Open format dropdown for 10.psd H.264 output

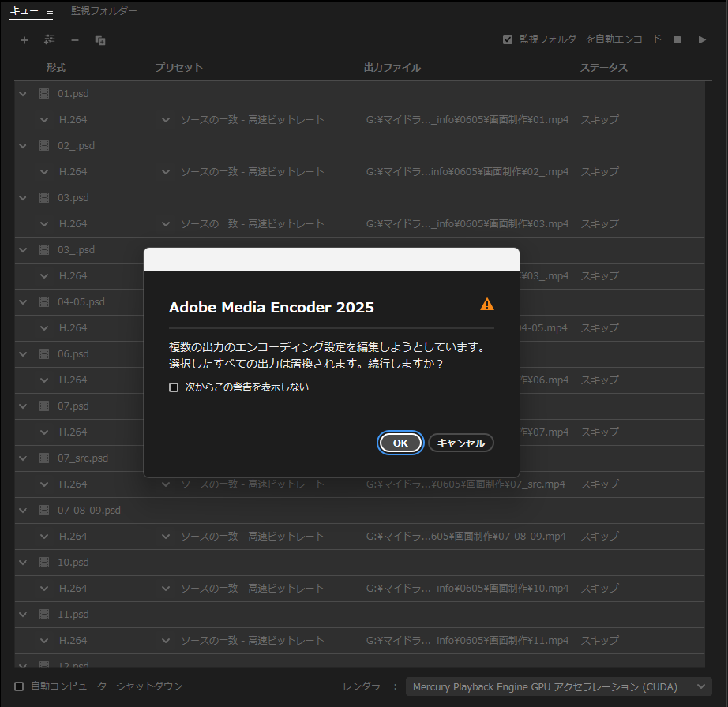pos(44,588)
